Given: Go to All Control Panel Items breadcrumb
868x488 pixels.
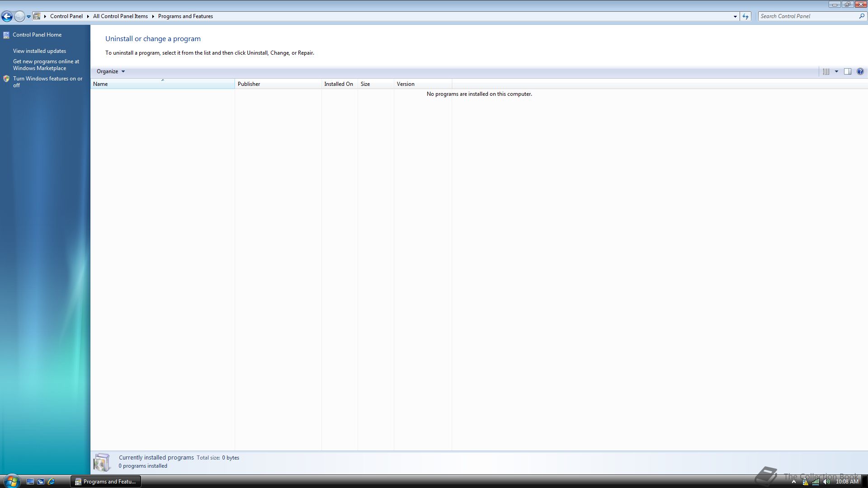Looking at the screenshot, I should click(120, 16).
